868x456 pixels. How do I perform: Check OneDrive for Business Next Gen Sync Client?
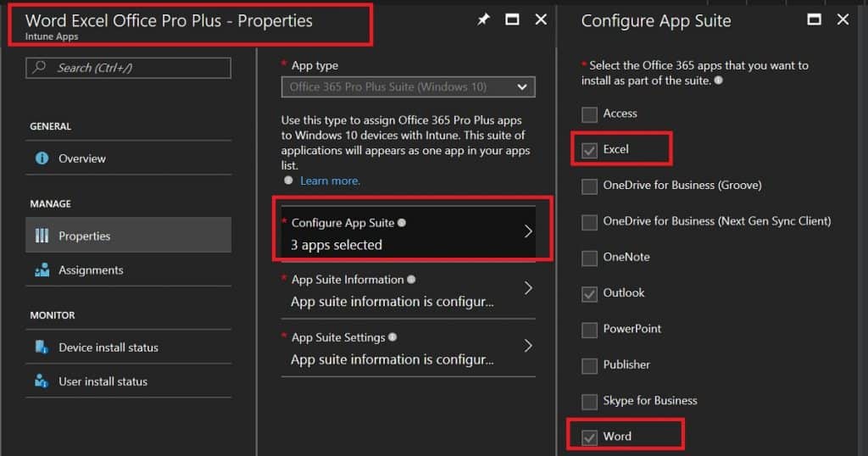pos(590,222)
